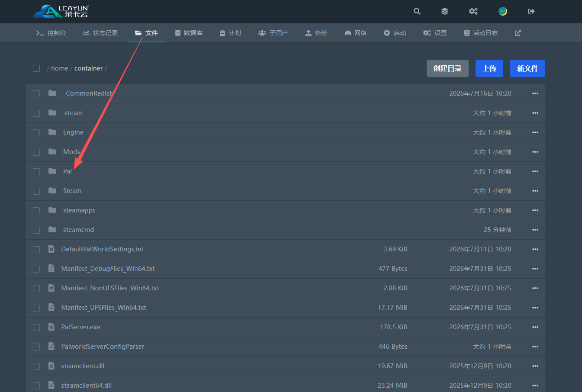Click the steamapps folder icon
This screenshot has height=392, width=582.
coord(52,210)
